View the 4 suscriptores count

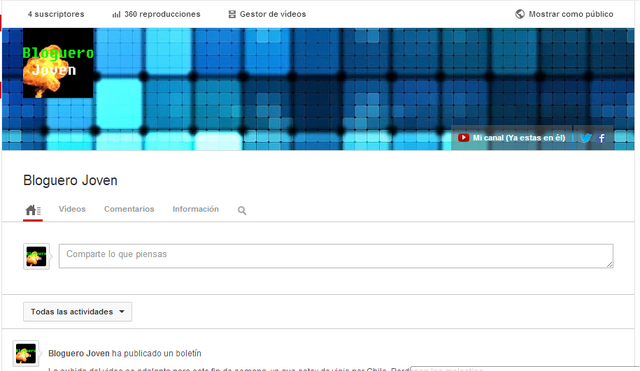point(56,14)
